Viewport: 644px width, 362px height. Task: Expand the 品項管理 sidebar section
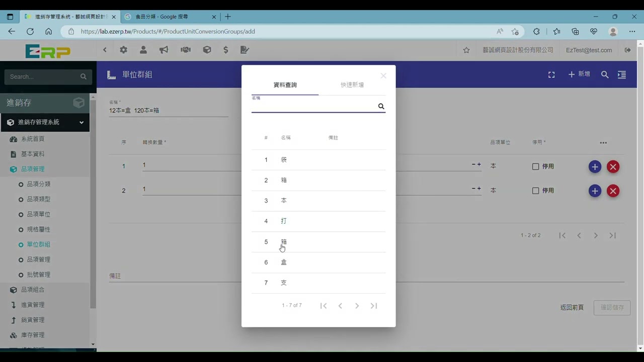point(33,169)
